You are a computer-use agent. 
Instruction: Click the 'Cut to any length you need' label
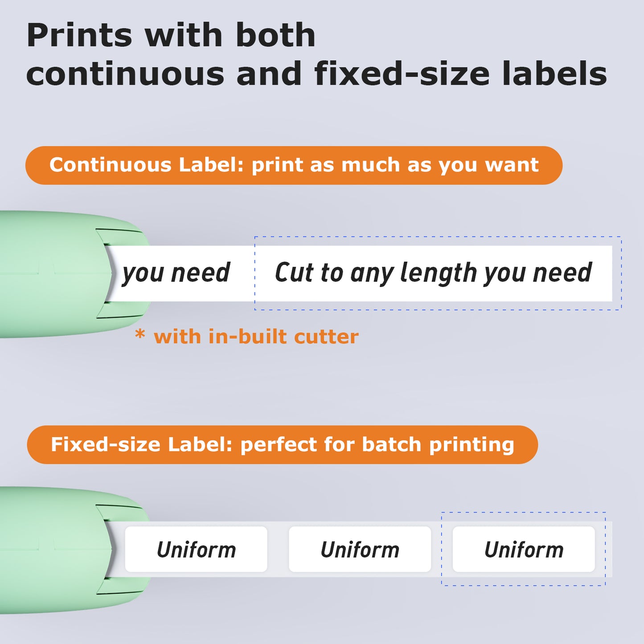click(433, 273)
